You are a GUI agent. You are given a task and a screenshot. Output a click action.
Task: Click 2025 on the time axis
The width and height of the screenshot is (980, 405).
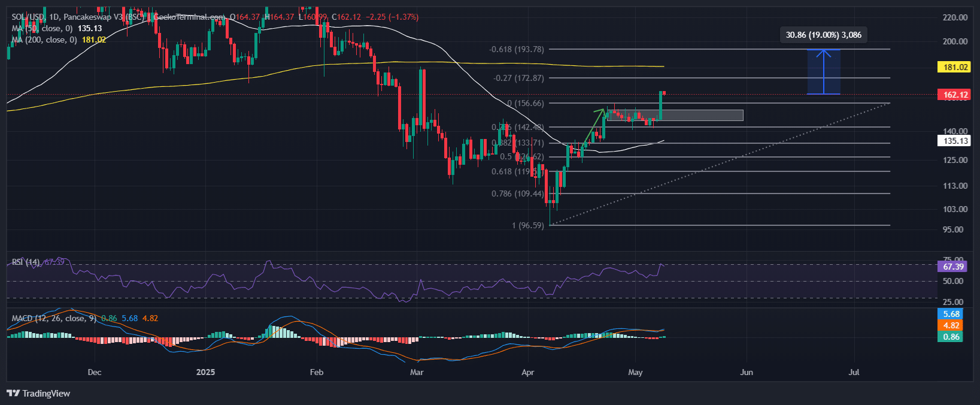205,372
